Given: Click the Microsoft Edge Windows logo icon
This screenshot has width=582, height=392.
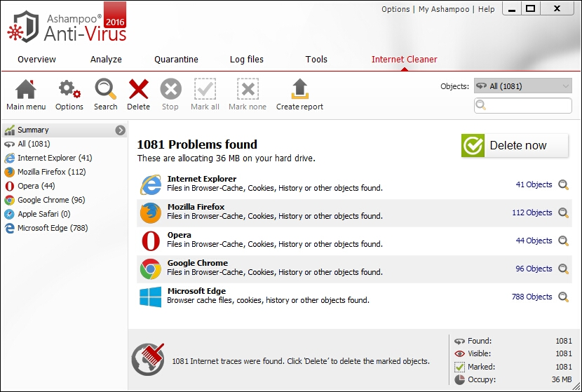Looking at the screenshot, I should (150, 297).
